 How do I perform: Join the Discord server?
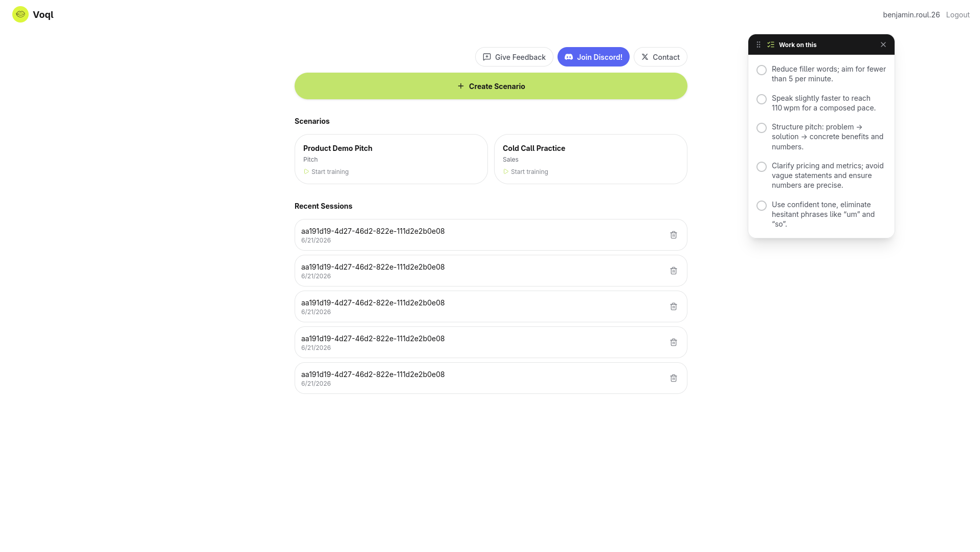[593, 57]
